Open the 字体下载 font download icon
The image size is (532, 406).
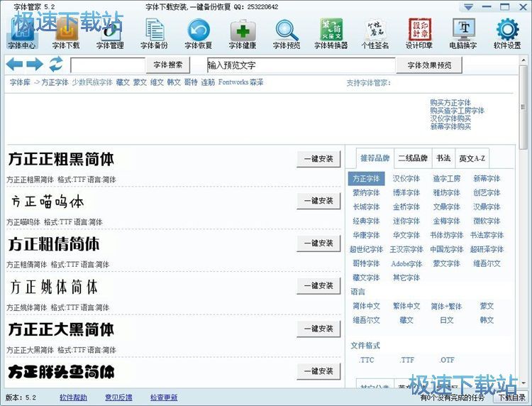click(66, 33)
